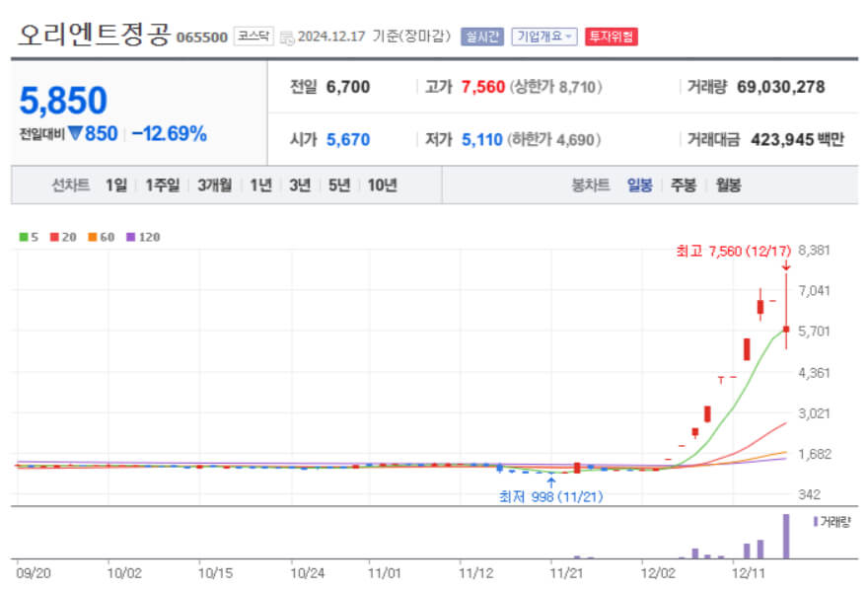This screenshot has height=592, width=868.
Task: Click the open price 5,670
Action: tap(347, 139)
